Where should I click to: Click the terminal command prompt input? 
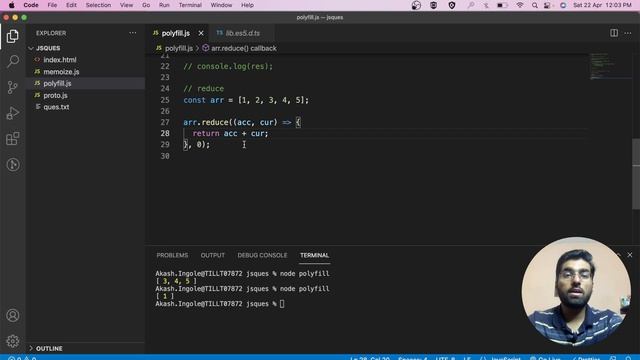[282, 304]
